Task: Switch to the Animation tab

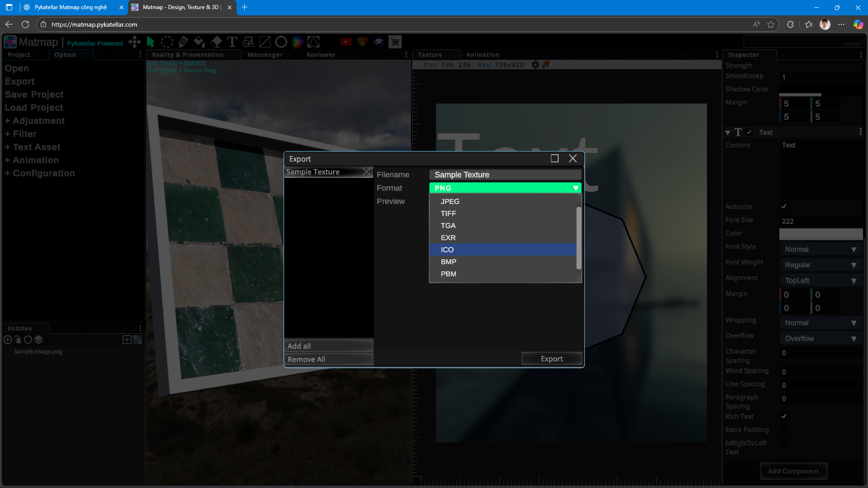Action: coord(483,55)
